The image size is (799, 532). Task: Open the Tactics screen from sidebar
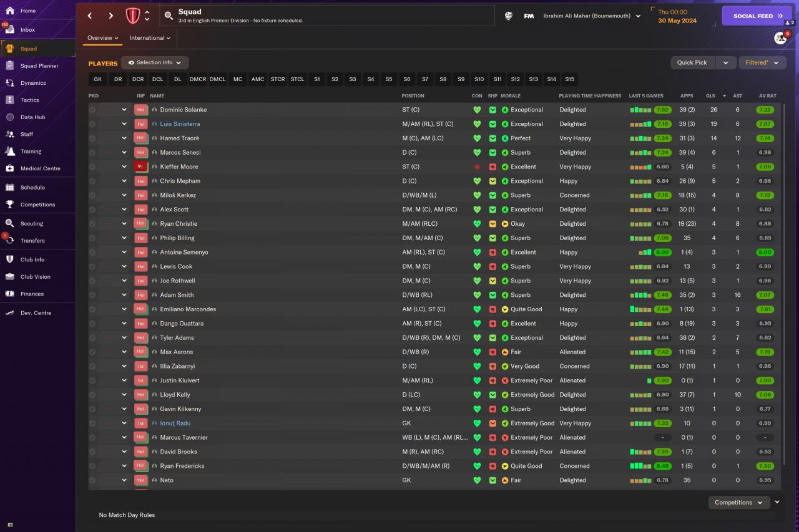click(x=37, y=100)
